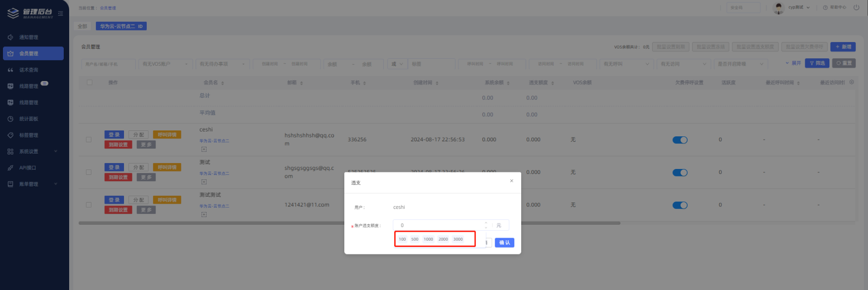868x290 pixels.
Task: Select the 1000 preset overdraft amount
Action: coord(428,239)
